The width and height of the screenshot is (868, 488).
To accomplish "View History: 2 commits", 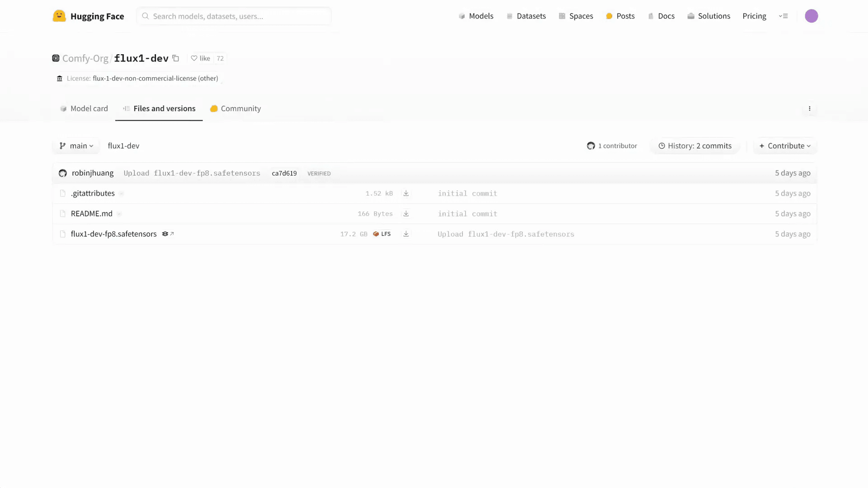I will [x=695, y=145].
